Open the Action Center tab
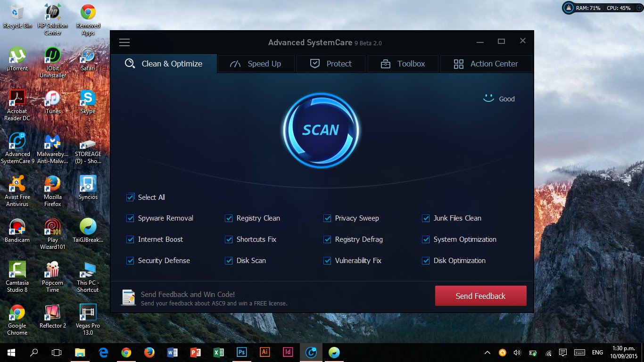 coord(486,64)
